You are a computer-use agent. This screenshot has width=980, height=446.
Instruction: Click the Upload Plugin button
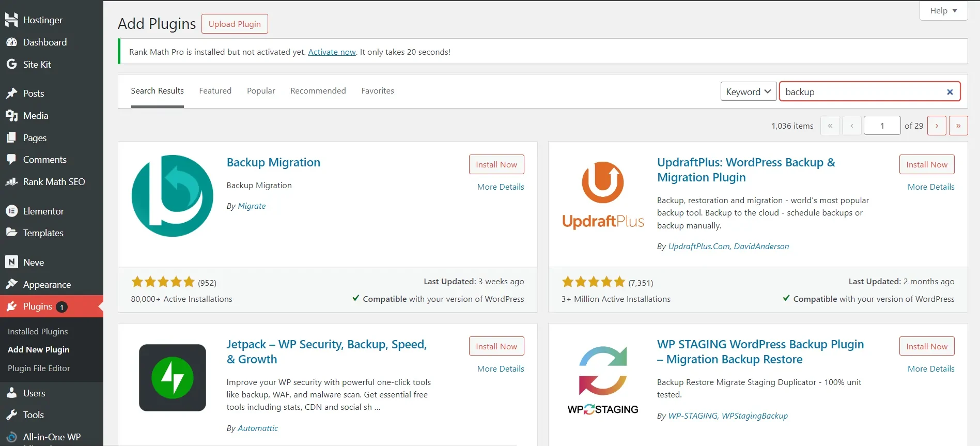235,24
